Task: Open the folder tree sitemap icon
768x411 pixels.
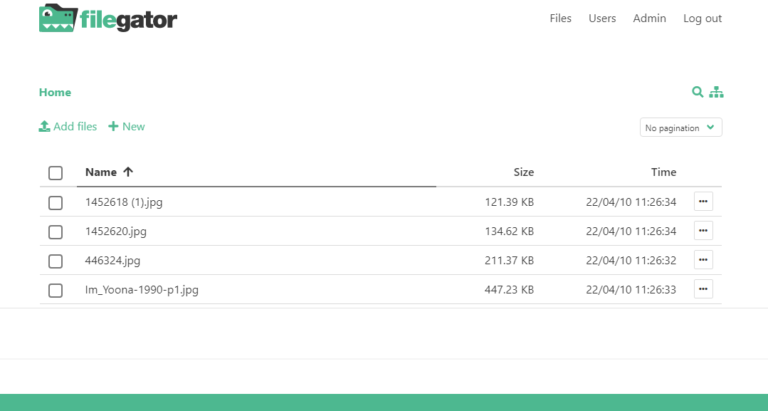Action: tap(716, 92)
